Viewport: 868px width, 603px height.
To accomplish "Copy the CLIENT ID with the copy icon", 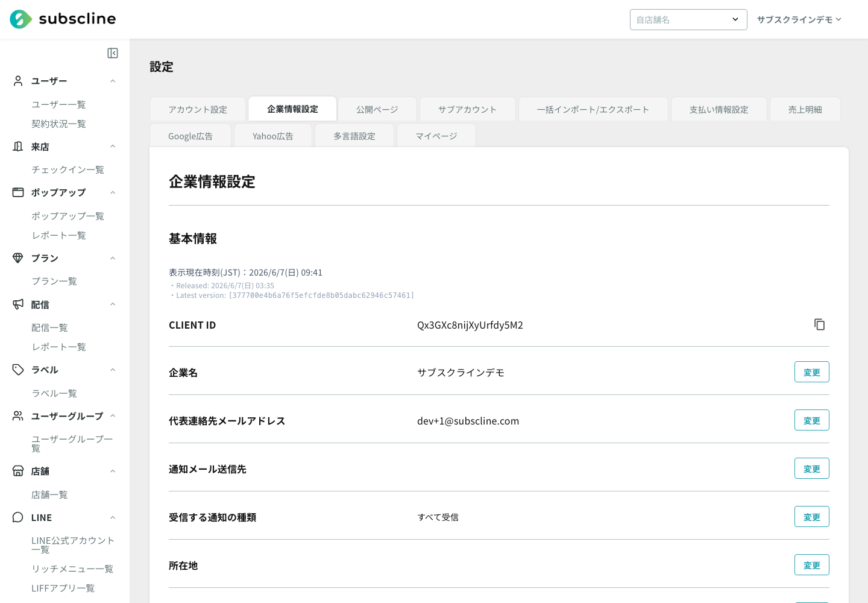I will point(819,324).
